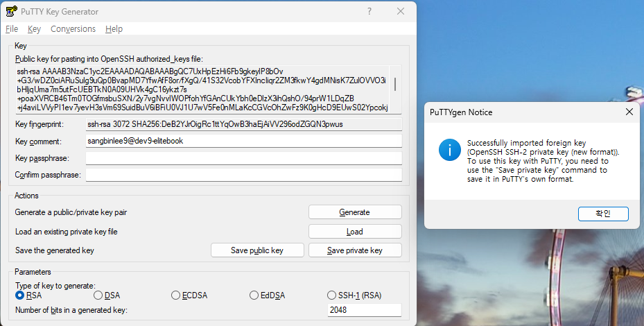Click the Confirm passphrase field
The width and height of the screenshot is (644, 326).
[x=243, y=175]
